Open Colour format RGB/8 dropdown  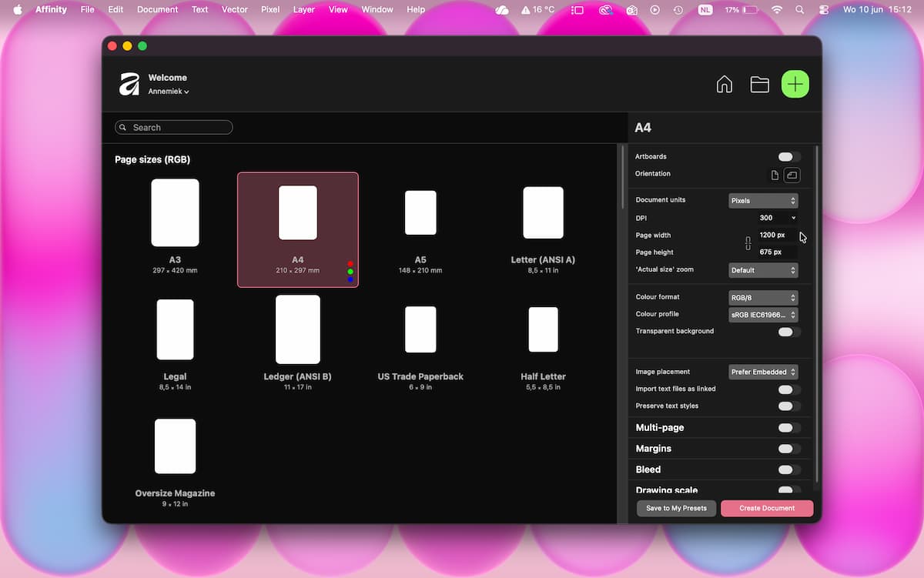[763, 297]
